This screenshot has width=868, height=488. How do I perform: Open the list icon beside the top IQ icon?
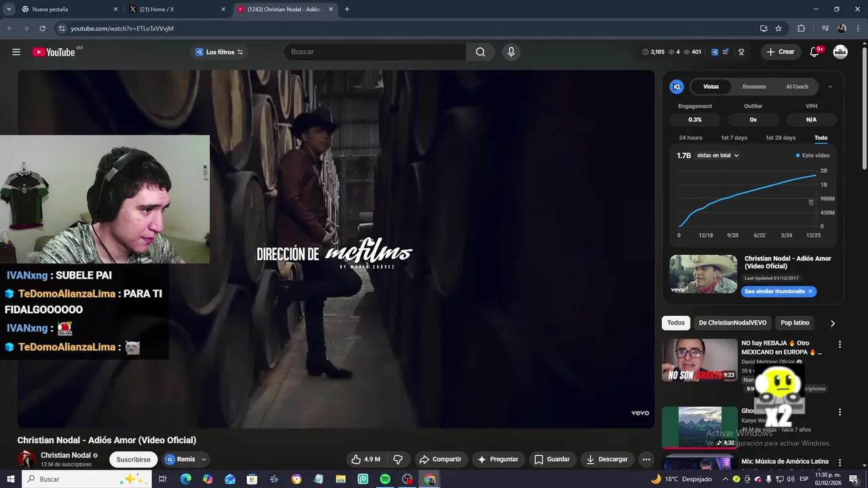coord(726,52)
